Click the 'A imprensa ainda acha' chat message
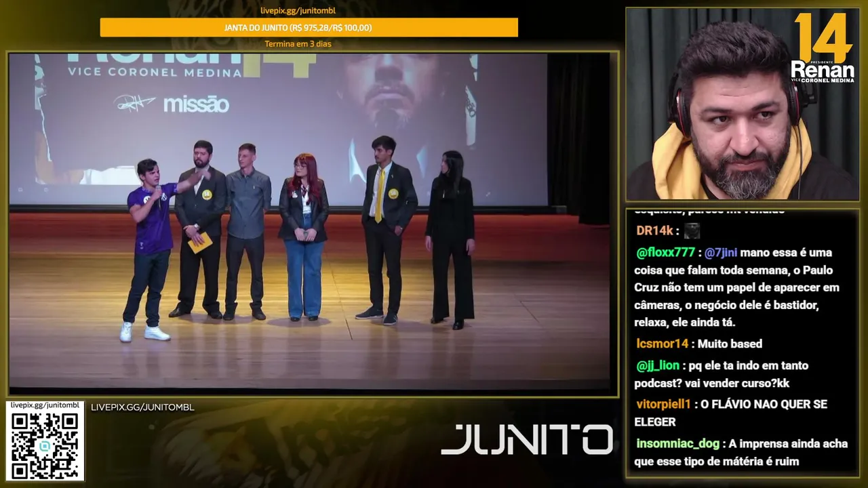This screenshot has height=488, width=868. (x=741, y=453)
